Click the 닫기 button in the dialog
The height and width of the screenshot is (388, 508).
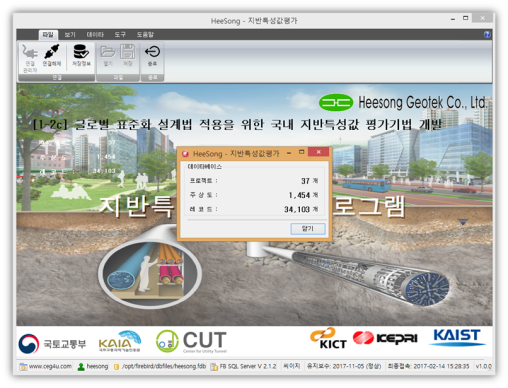coord(308,229)
